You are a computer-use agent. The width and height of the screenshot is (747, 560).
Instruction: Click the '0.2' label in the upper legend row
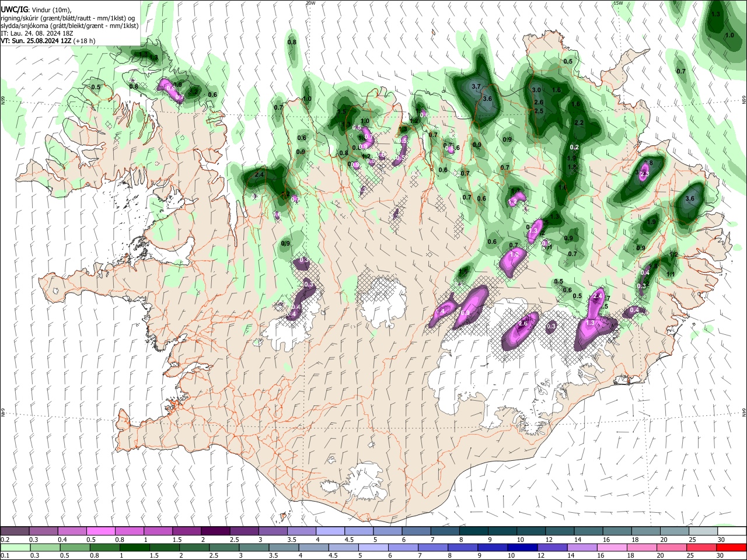(5, 540)
